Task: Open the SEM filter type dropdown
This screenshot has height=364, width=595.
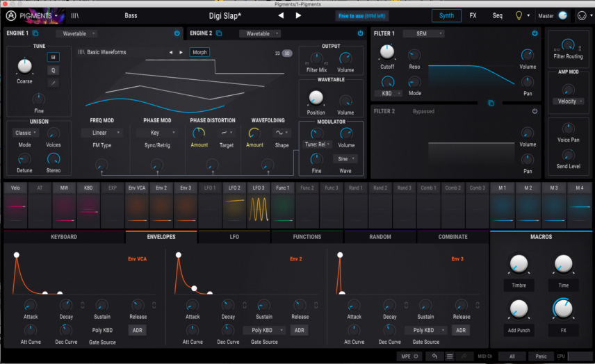Action: pyautogui.click(x=424, y=34)
